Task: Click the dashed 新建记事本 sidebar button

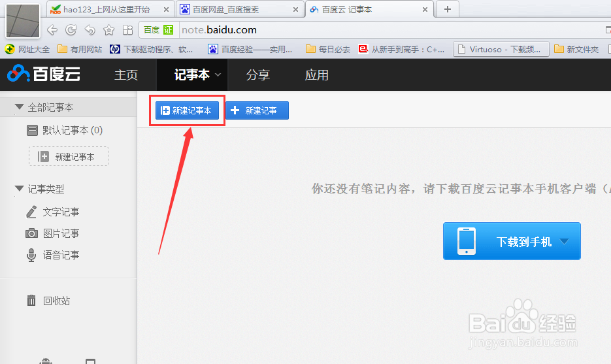Action: [69, 157]
